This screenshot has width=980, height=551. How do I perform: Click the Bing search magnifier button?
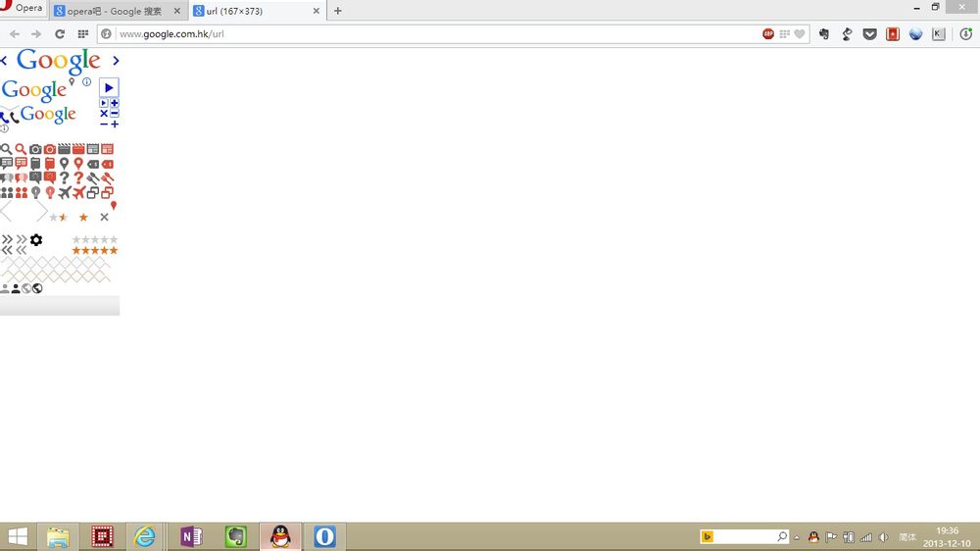[782, 536]
